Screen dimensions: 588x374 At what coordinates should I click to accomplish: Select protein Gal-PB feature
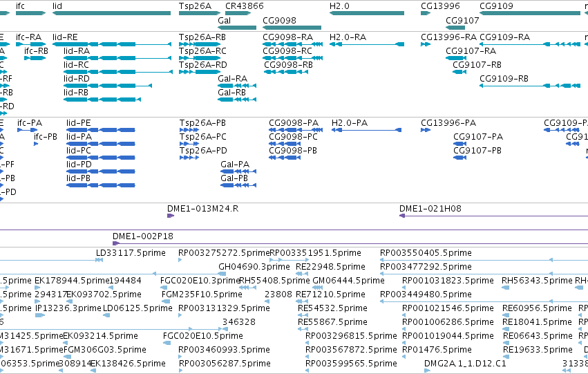pos(238,186)
